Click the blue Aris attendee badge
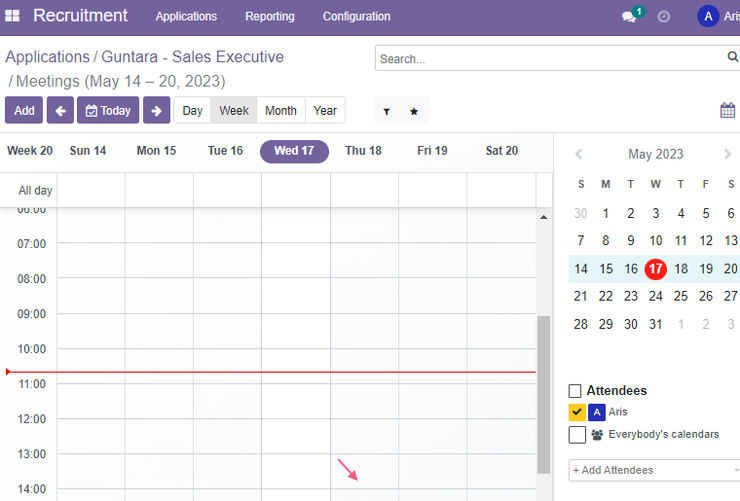The height and width of the screenshot is (501, 740). [597, 412]
